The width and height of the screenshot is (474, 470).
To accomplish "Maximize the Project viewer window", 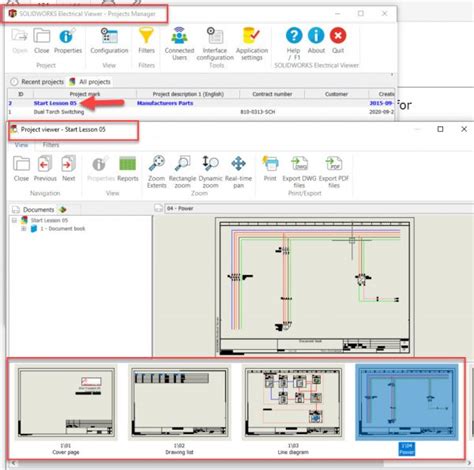I will coord(440,129).
